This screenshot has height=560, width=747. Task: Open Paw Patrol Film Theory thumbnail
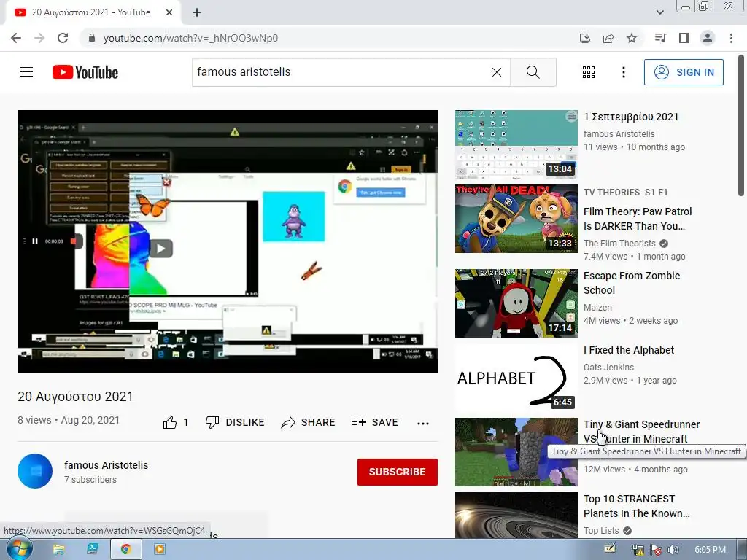(516, 219)
